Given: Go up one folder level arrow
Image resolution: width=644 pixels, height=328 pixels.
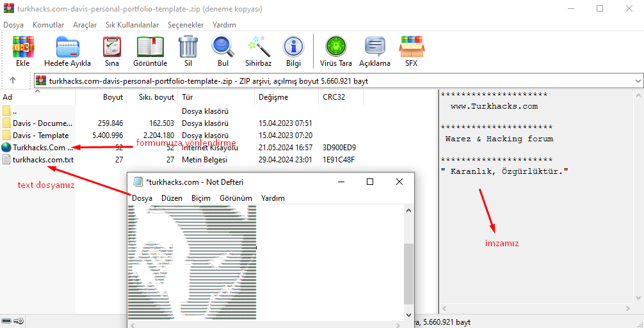Looking at the screenshot, I should pyautogui.click(x=13, y=81).
